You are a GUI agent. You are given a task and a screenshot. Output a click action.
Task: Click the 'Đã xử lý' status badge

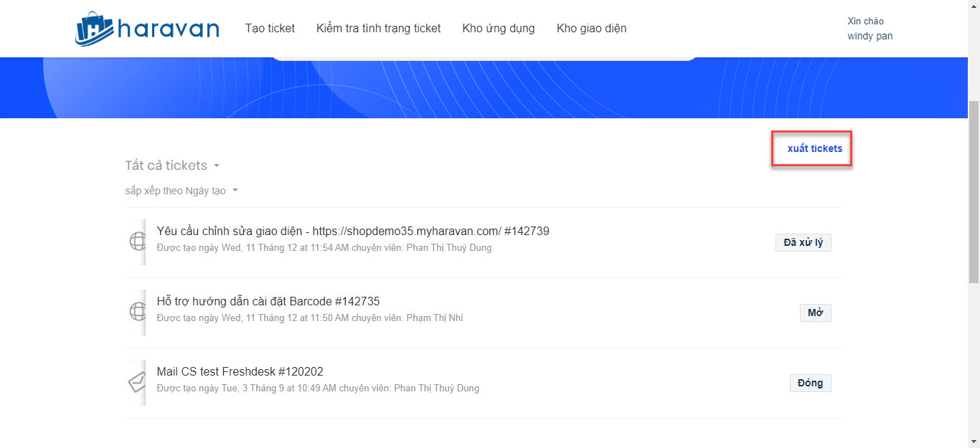pyautogui.click(x=803, y=242)
